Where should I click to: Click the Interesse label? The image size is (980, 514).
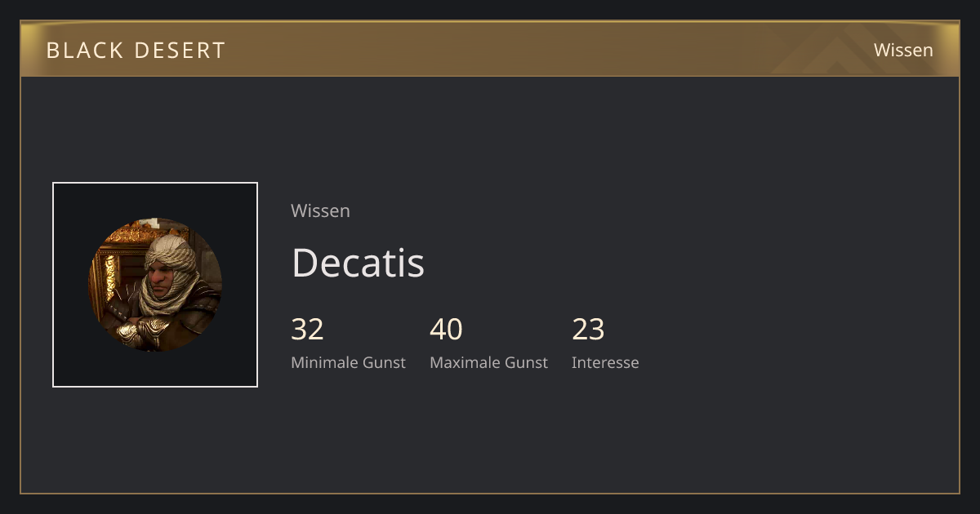tap(605, 362)
